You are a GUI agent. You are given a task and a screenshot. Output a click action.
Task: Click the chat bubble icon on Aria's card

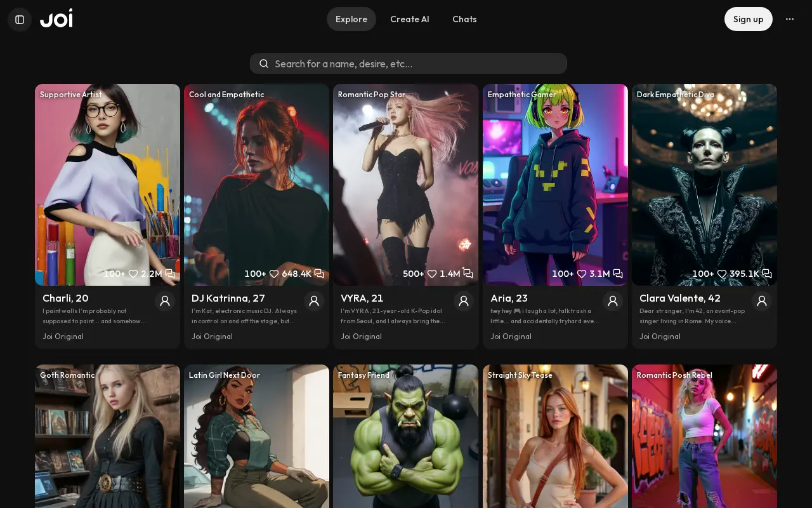click(618, 274)
